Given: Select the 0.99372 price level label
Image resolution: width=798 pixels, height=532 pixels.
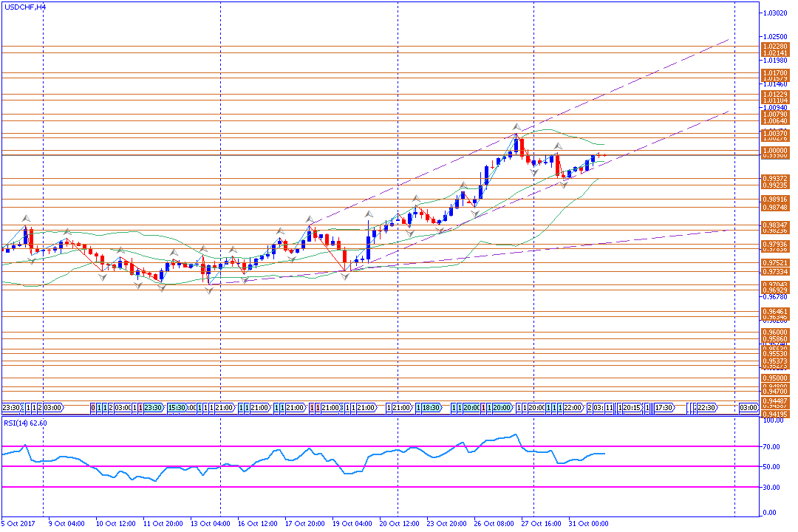Looking at the screenshot, I should coord(774,179).
